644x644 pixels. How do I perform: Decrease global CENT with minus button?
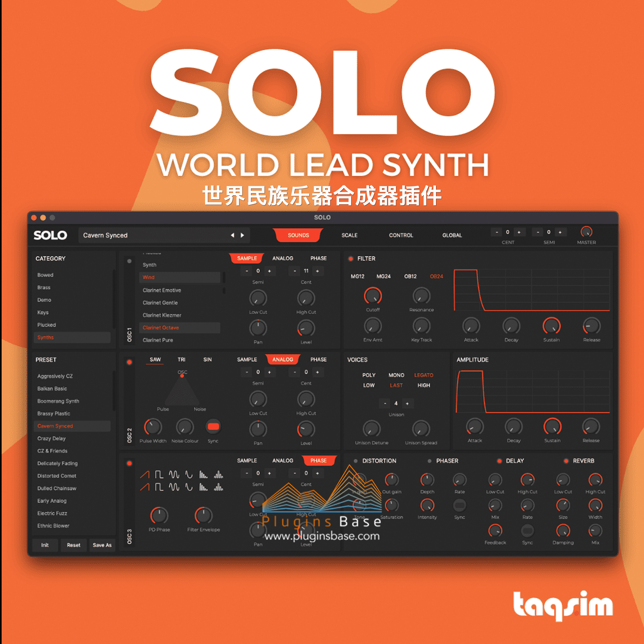click(497, 232)
